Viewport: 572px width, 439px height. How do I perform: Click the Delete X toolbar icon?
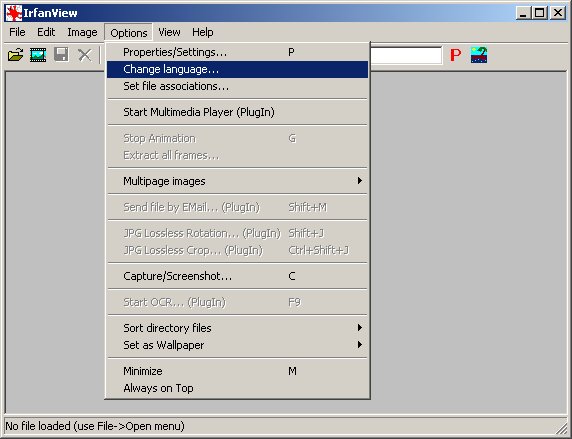click(x=85, y=55)
